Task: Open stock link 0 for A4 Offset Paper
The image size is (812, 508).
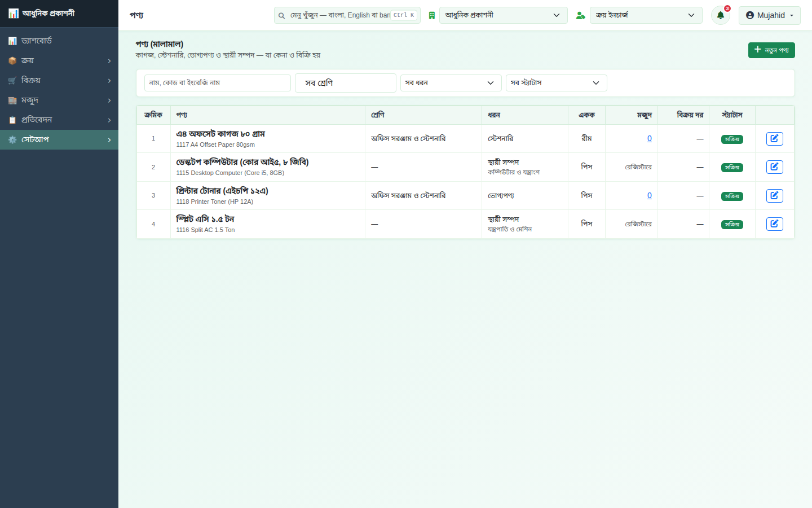Action: pyautogui.click(x=650, y=138)
